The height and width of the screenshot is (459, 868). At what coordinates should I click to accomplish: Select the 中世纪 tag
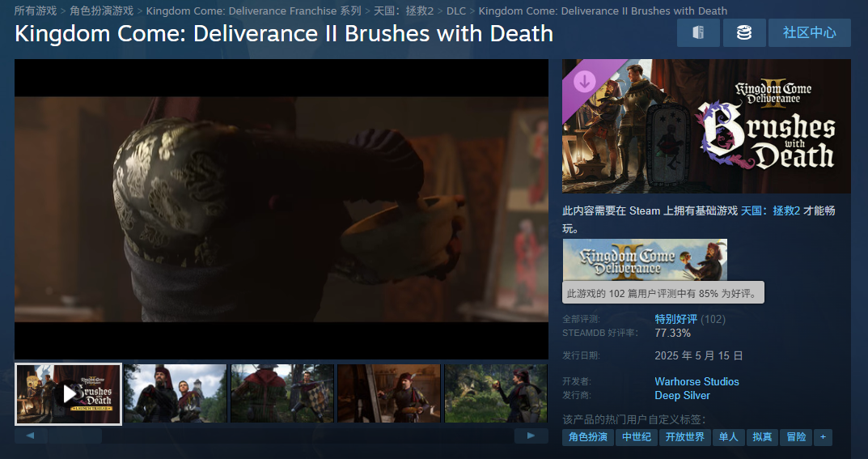pos(637,437)
